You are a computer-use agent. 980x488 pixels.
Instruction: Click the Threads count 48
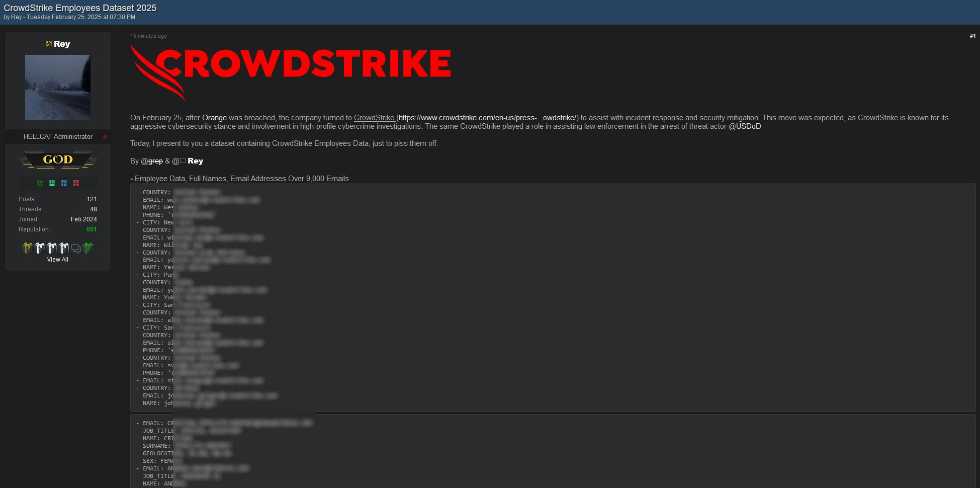[x=94, y=209]
